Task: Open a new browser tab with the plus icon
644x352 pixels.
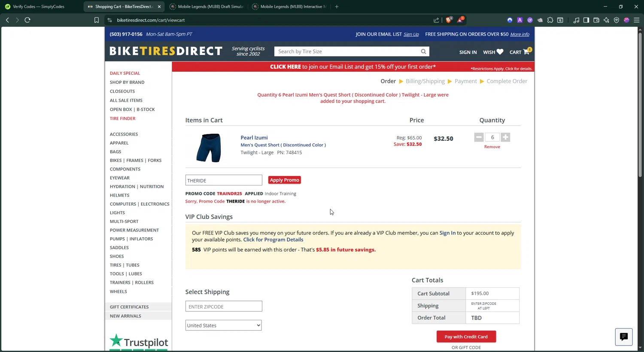Action: [x=337, y=6]
